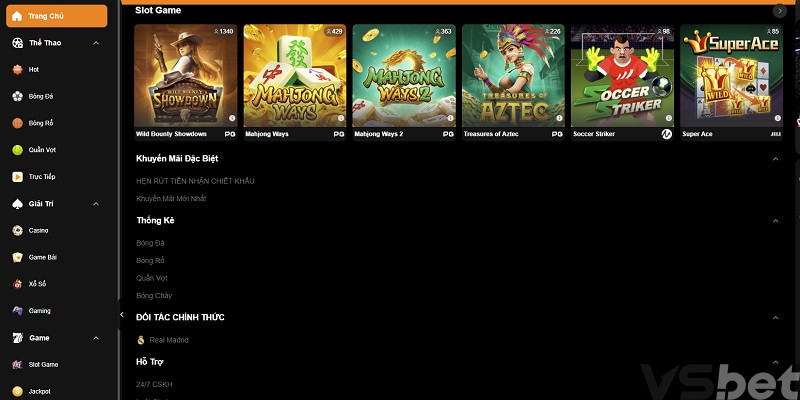Click the Gaming controller icon
This screenshot has width=800, height=400.
[x=17, y=311]
